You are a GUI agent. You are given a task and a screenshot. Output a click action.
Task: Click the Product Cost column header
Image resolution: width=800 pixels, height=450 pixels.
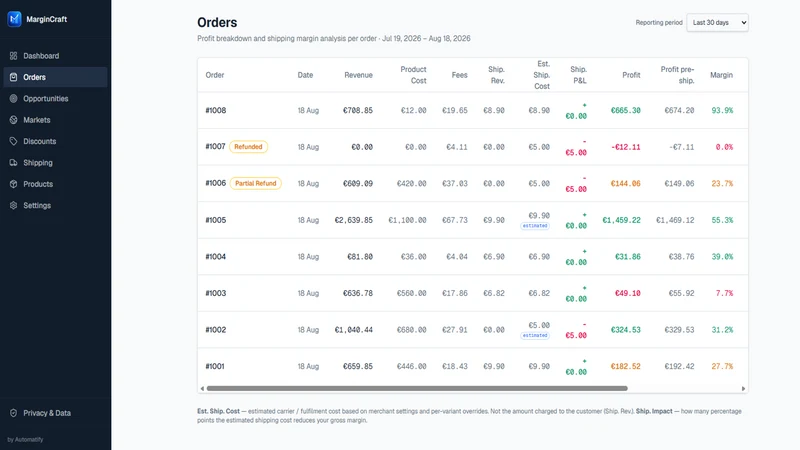tap(413, 75)
